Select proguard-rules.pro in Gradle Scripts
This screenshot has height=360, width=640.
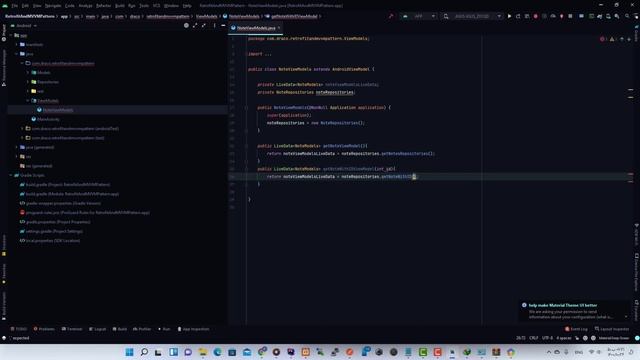point(87,213)
